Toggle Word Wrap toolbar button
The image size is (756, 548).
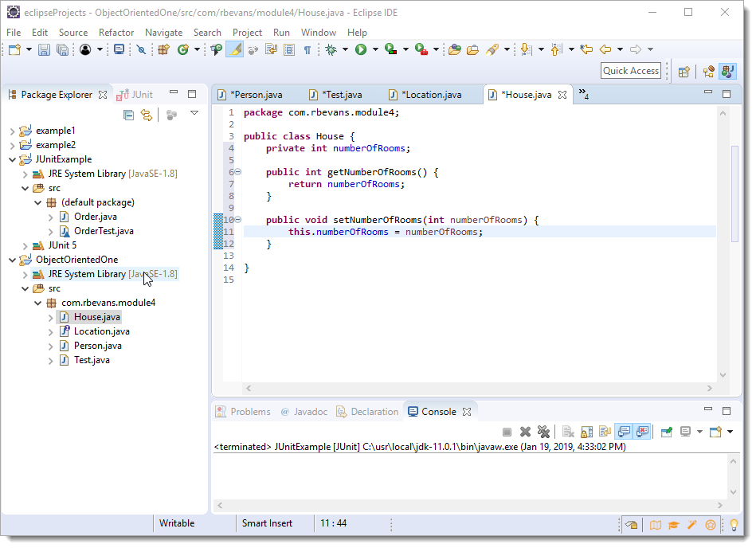pyautogui.click(x=271, y=49)
